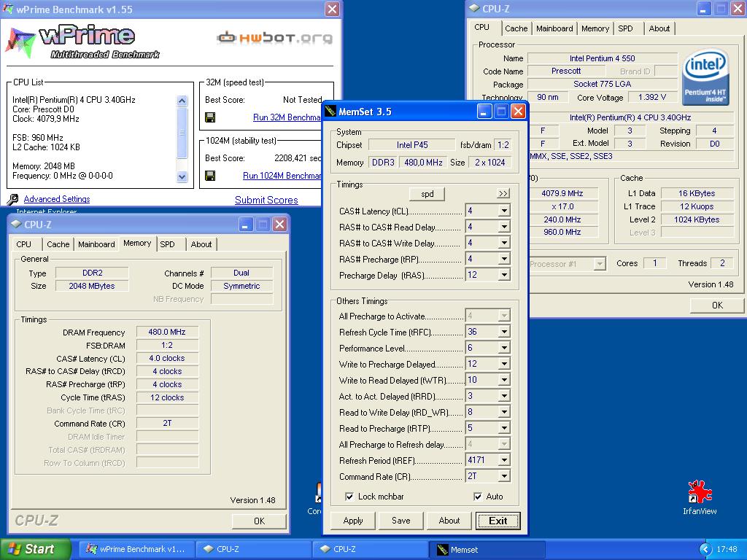This screenshot has height=560, width=747.
Task: Open the Refresh Period (tREF) dropdown
Action: point(504,460)
